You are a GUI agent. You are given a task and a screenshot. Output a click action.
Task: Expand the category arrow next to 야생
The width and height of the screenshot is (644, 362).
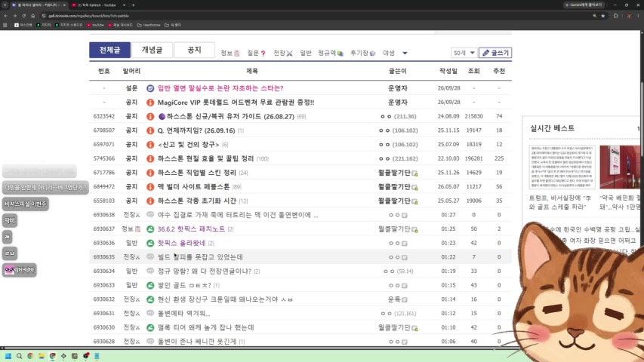(405, 53)
